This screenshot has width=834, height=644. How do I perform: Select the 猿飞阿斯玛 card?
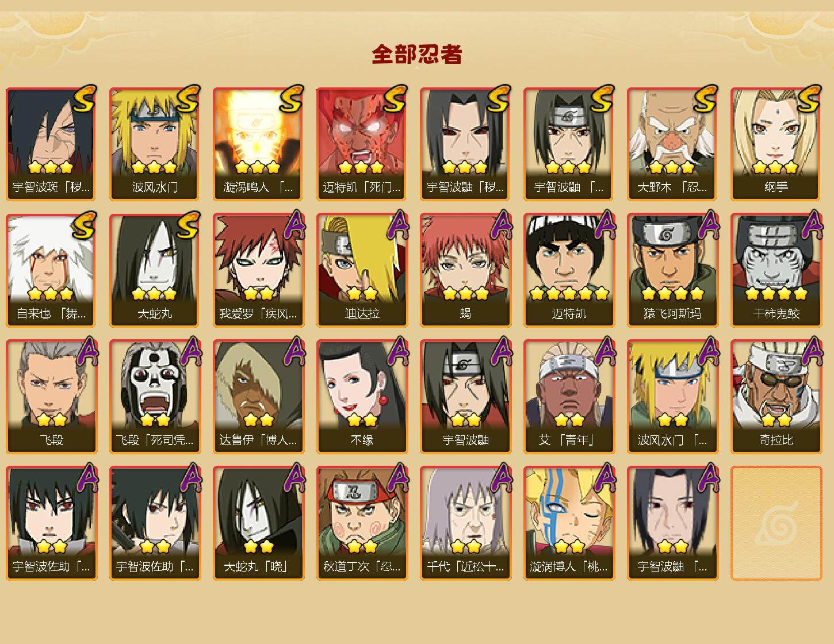coord(672,270)
